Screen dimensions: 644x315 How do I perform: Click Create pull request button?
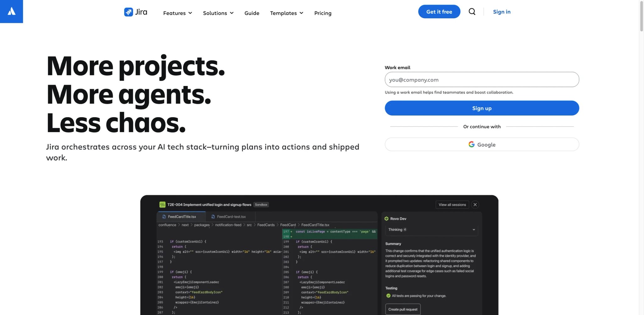point(403,309)
